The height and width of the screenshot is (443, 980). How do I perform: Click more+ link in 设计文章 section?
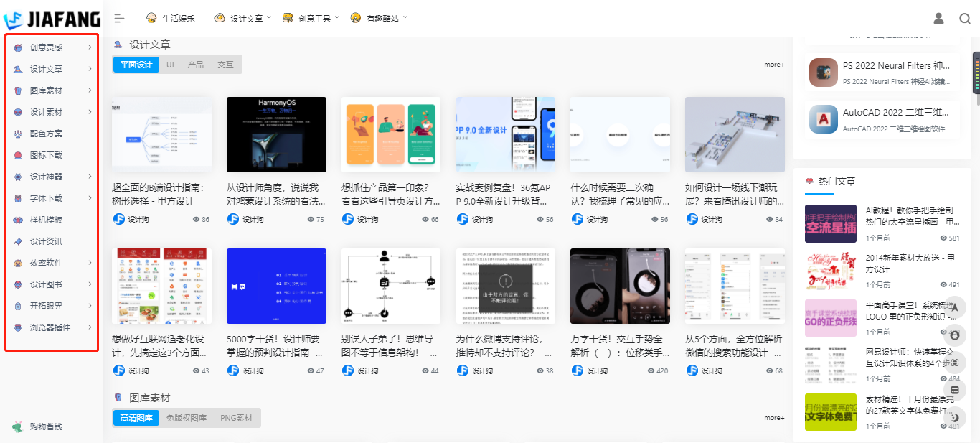click(774, 65)
